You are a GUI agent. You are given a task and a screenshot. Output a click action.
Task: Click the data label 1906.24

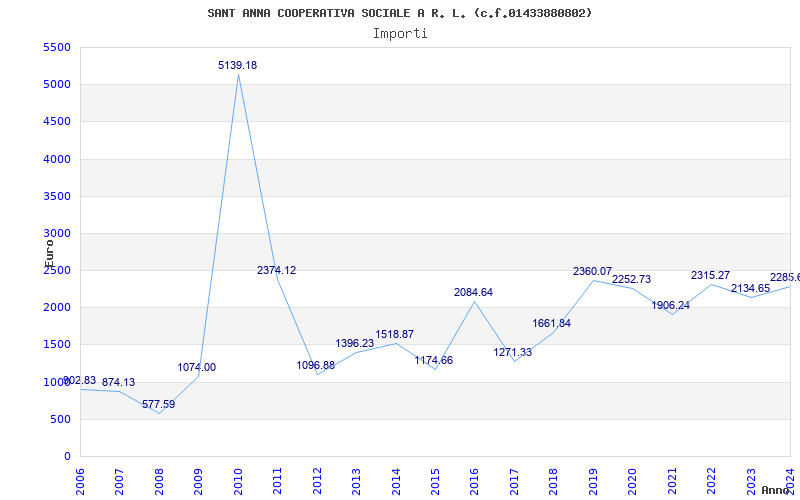point(670,305)
